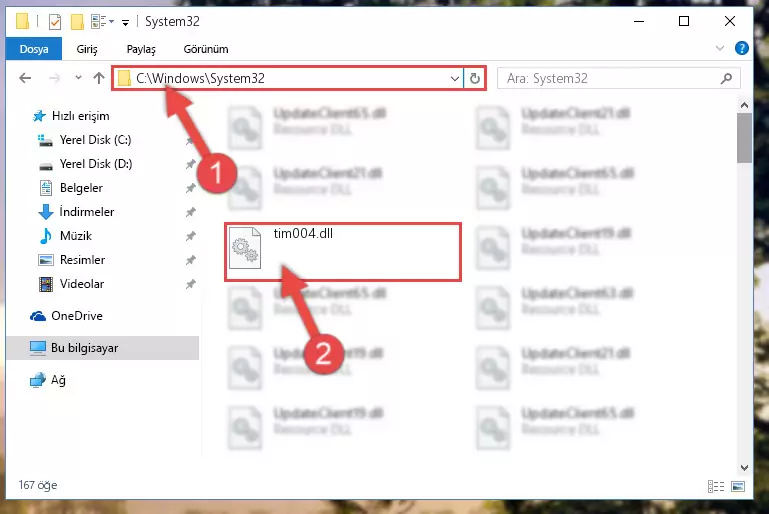Click the search magnifier icon
The image size is (769, 514).
pyautogui.click(x=726, y=78)
